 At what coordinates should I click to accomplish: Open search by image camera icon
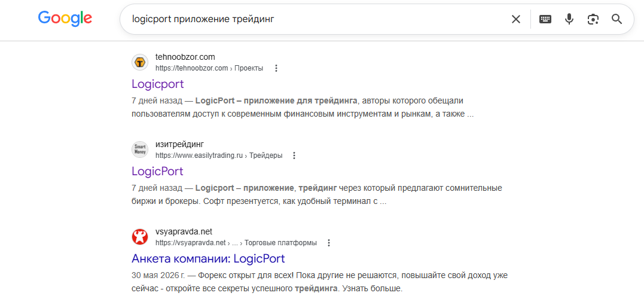593,19
